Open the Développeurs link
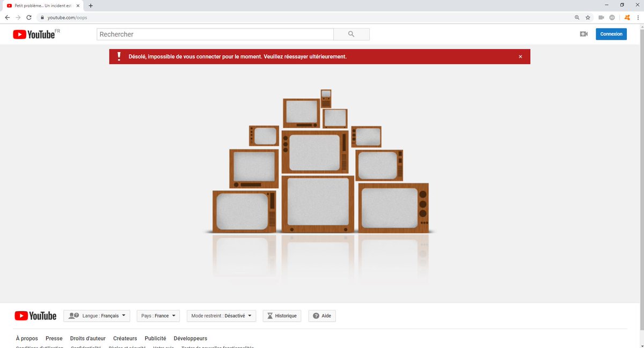 tap(191, 338)
